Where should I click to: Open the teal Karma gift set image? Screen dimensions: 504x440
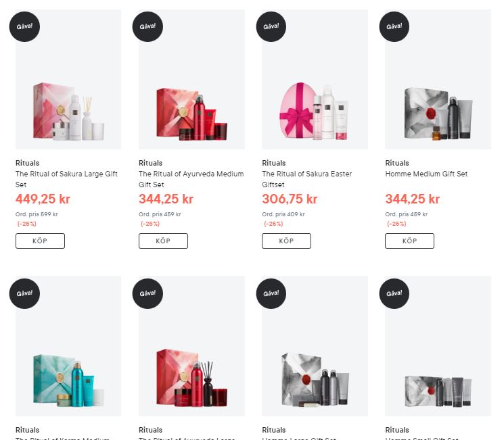68,346
